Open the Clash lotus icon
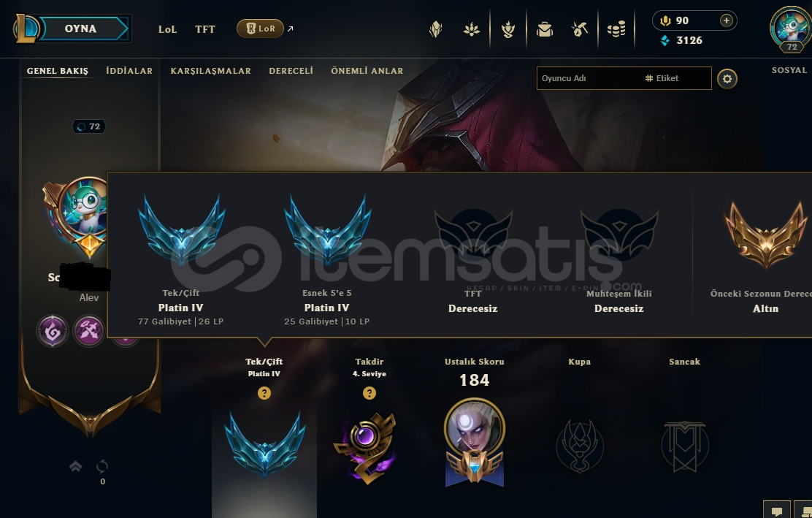 tap(471, 29)
